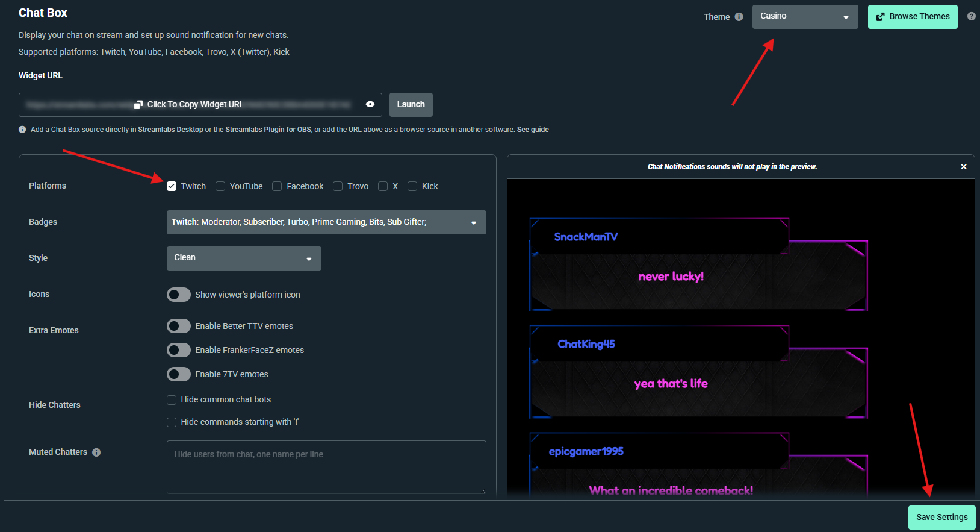Check the YouTube platform checkbox
This screenshot has width=980, height=532.
point(220,186)
